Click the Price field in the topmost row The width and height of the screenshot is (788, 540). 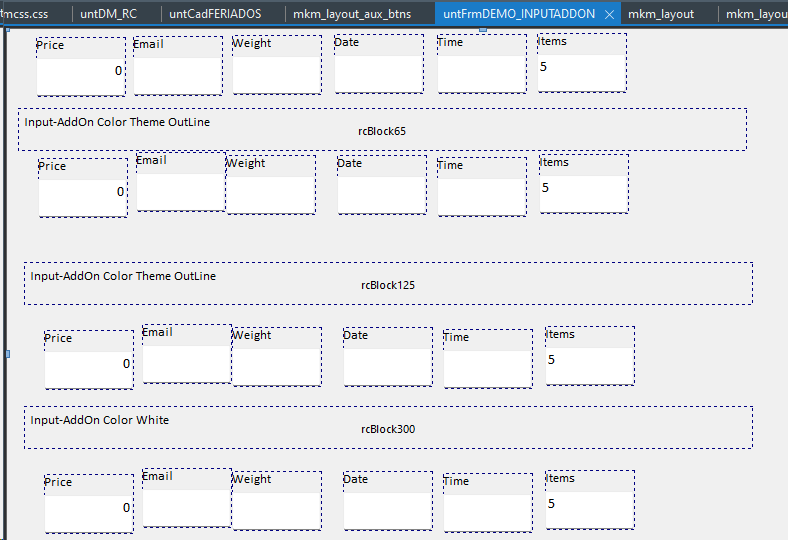pos(81,72)
